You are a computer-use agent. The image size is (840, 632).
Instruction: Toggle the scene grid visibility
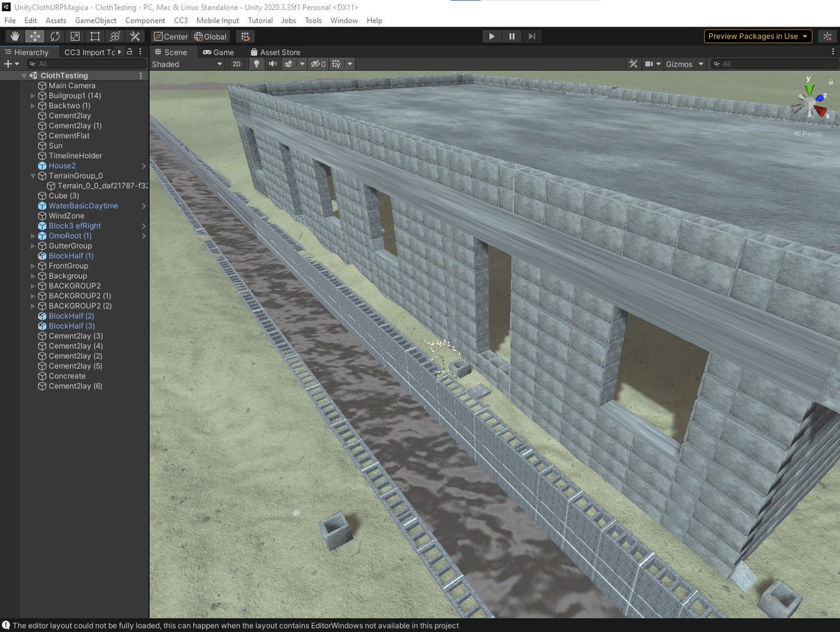(336, 64)
